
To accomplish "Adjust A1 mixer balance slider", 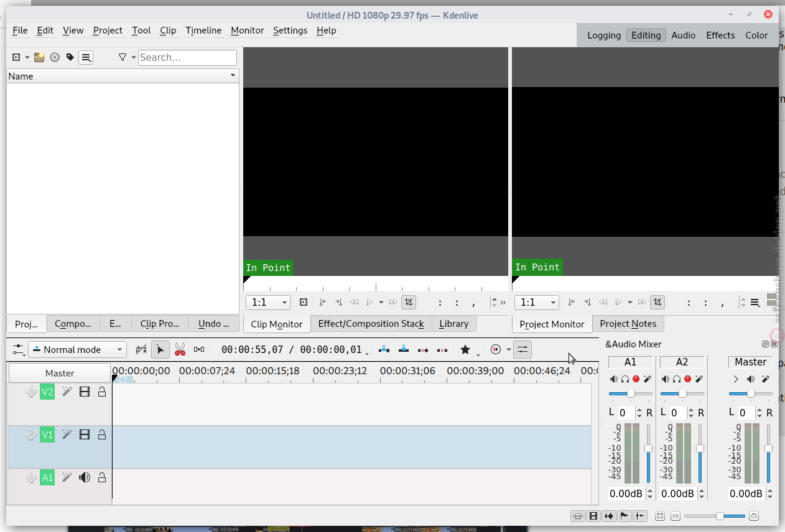I will pyautogui.click(x=630, y=393).
